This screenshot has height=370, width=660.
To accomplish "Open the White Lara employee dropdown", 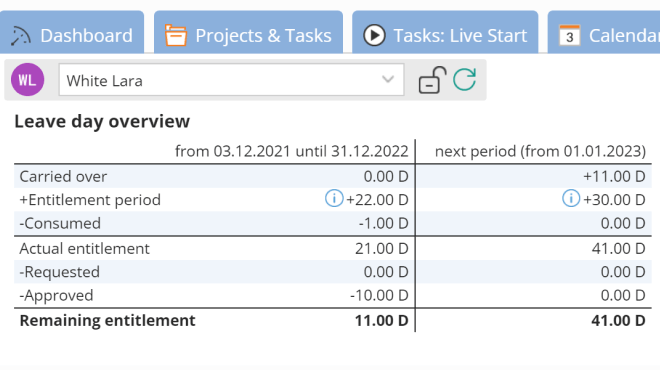I will point(232,80).
